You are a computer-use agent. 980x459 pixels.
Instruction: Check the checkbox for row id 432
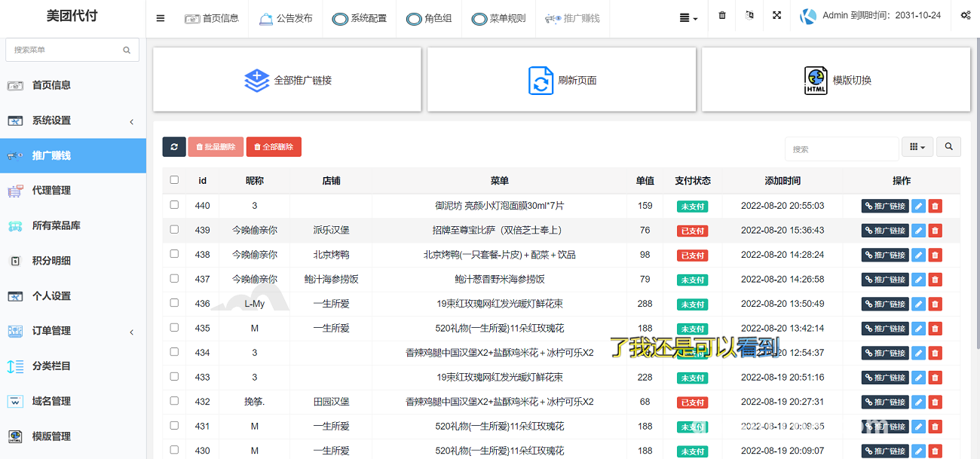174,401
